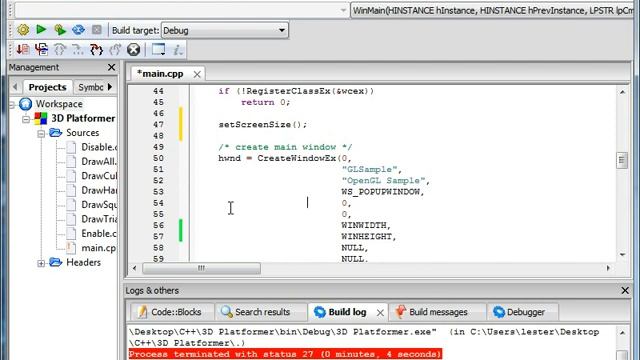Click the Rebuild icon
The height and width of the screenshot is (360, 640).
[78, 30]
